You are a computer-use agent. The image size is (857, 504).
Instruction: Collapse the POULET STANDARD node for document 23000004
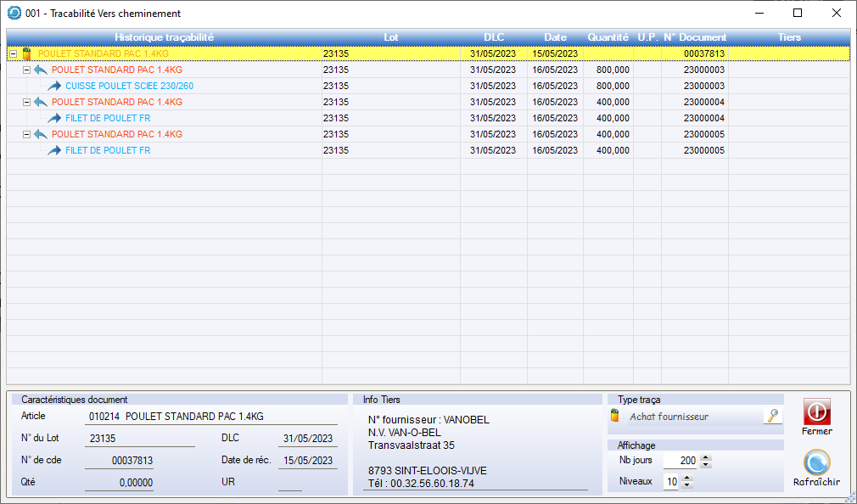pos(26,102)
